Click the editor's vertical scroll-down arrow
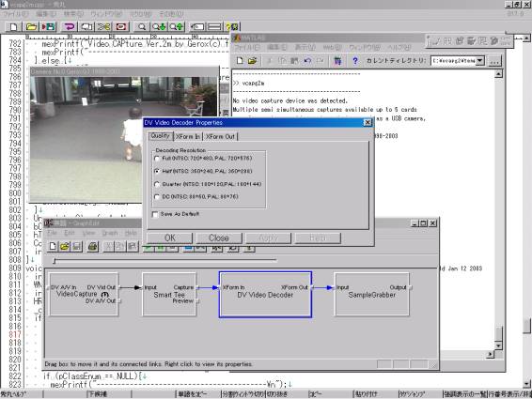Screen dimensions: 532x399 click(526, 384)
